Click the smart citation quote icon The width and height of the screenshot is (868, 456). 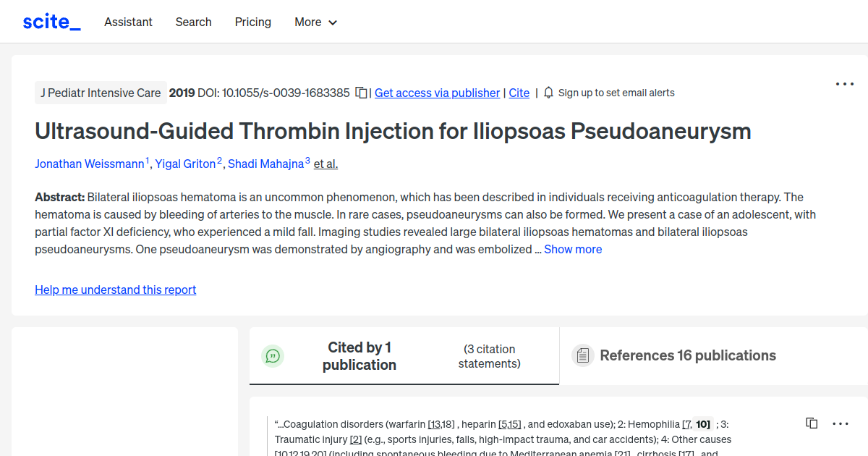[x=273, y=355]
